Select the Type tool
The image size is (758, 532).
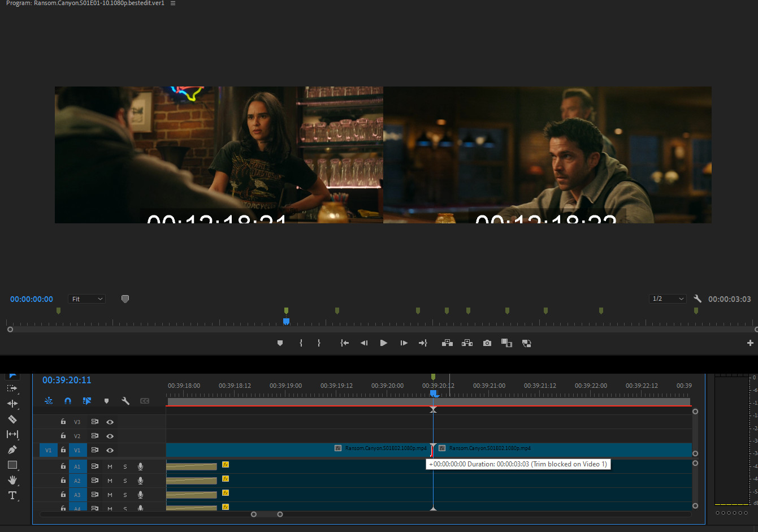(x=12, y=496)
